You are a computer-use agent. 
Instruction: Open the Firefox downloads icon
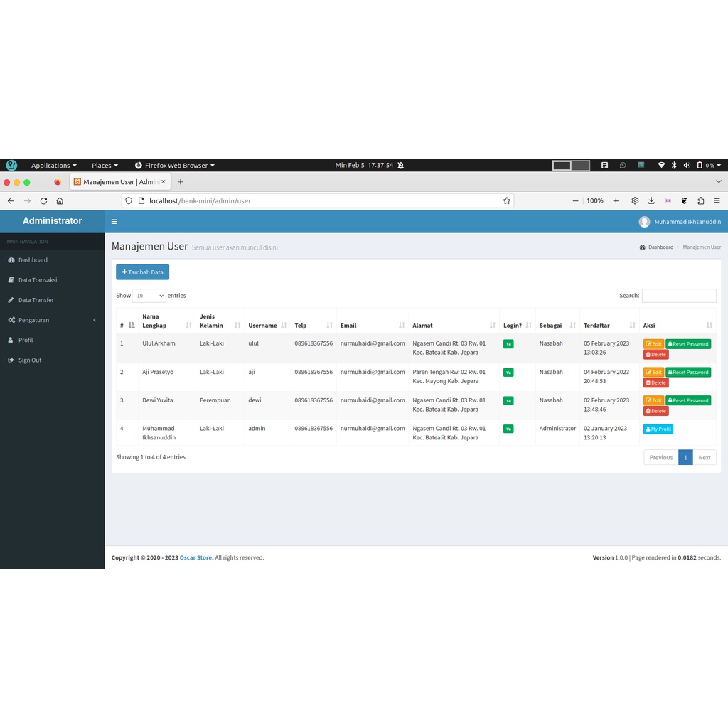coord(651,201)
